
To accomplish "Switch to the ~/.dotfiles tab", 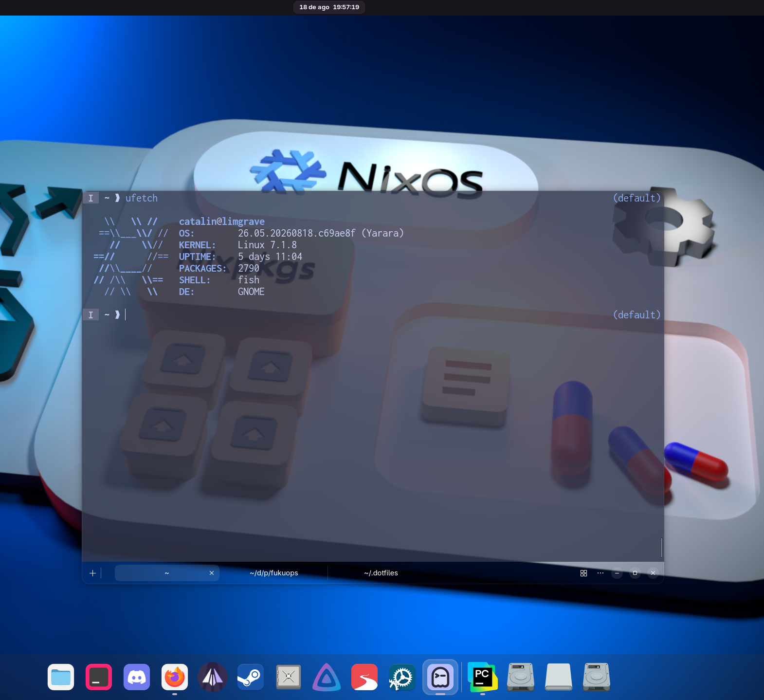I will (x=381, y=573).
